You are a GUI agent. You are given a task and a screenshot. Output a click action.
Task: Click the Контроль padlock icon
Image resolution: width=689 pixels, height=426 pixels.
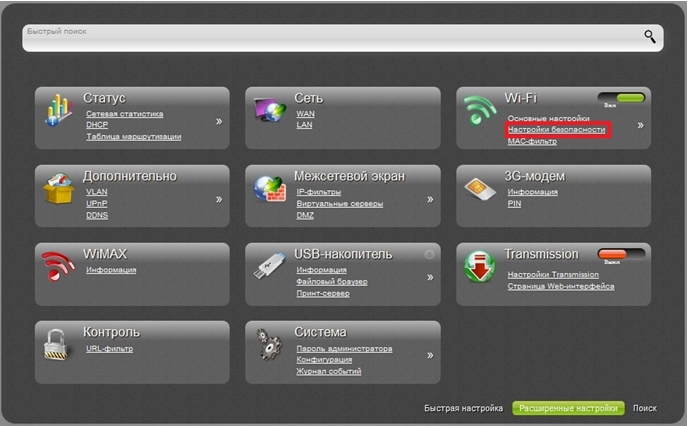click(60, 344)
